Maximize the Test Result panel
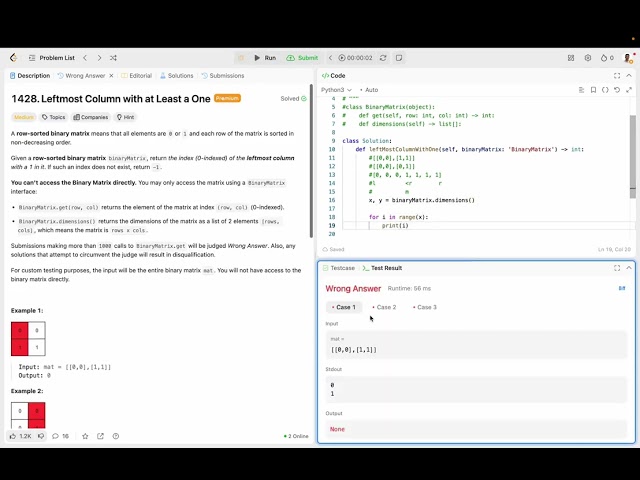The width and height of the screenshot is (640, 480). coord(617,268)
